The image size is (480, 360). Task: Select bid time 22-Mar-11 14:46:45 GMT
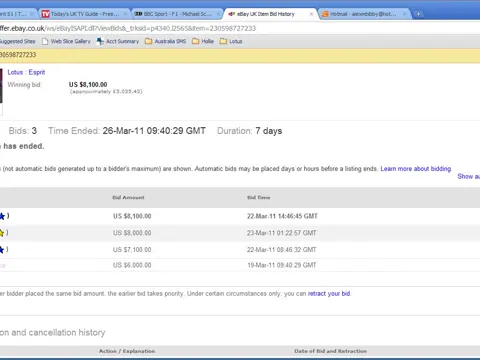click(x=282, y=216)
